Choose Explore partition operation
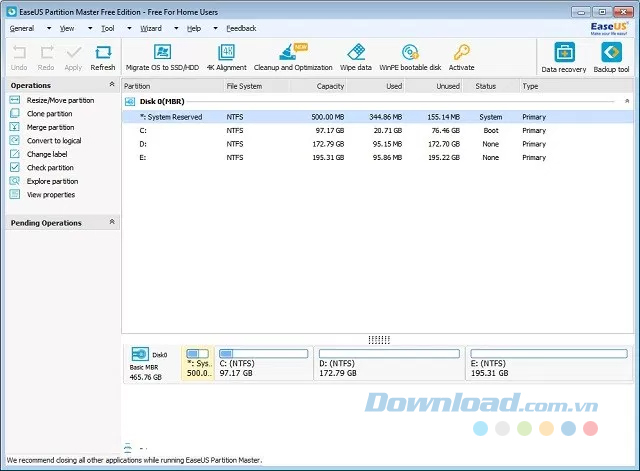640x471 pixels. coord(52,181)
